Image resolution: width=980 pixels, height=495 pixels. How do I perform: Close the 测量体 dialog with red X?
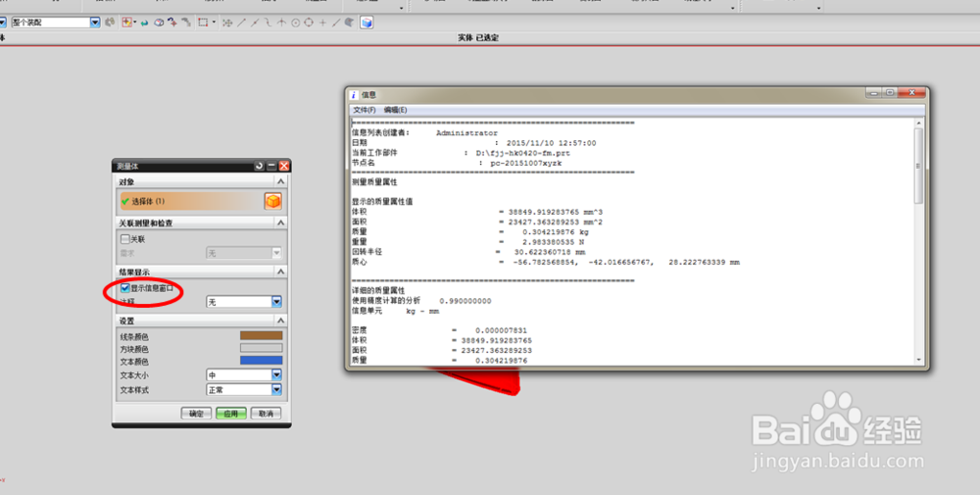[x=284, y=166]
